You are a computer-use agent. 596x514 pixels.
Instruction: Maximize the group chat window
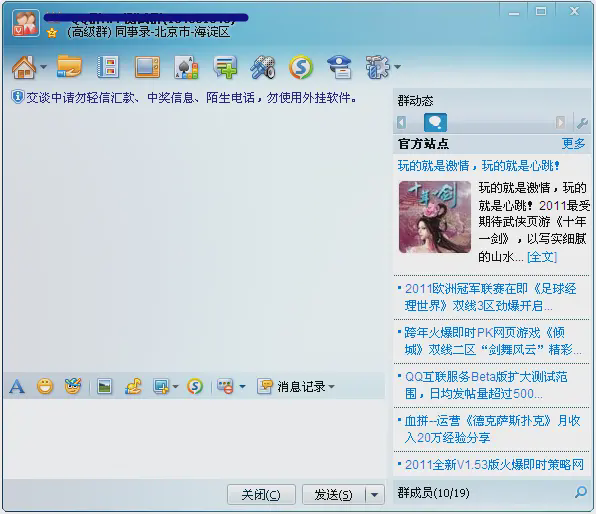tap(541, 12)
